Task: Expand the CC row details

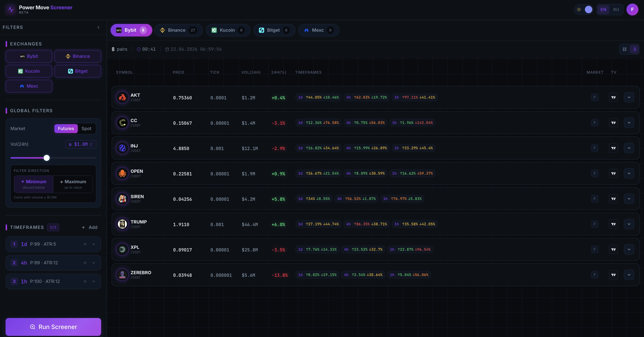Action: coord(629,123)
